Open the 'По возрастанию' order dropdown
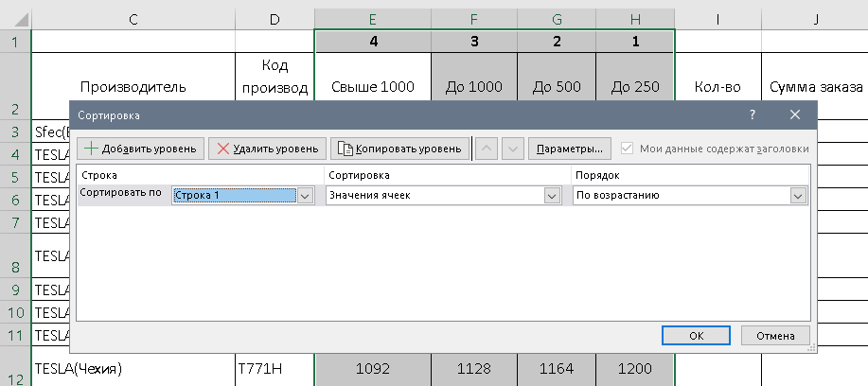Viewport: 868px width, 386px height. coord(798,196)
